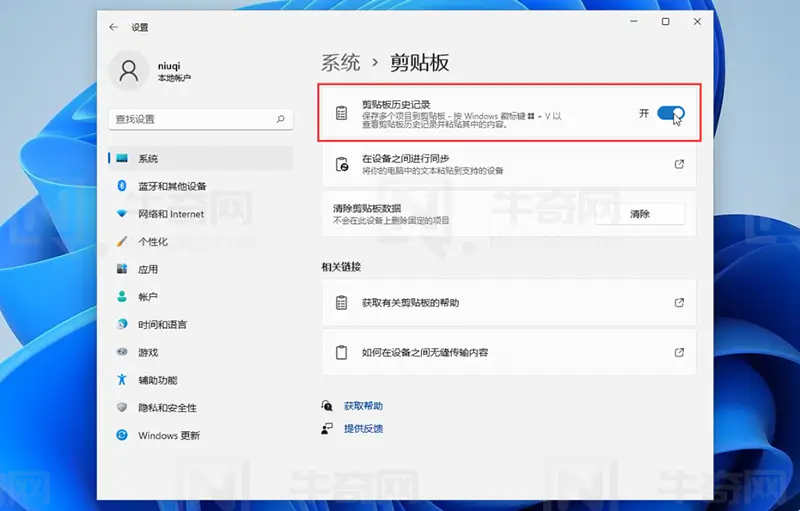This screenshot has width=800, height=511.
Task: Open 获取有关剪贴板的帮助 link
Action: 509,302
